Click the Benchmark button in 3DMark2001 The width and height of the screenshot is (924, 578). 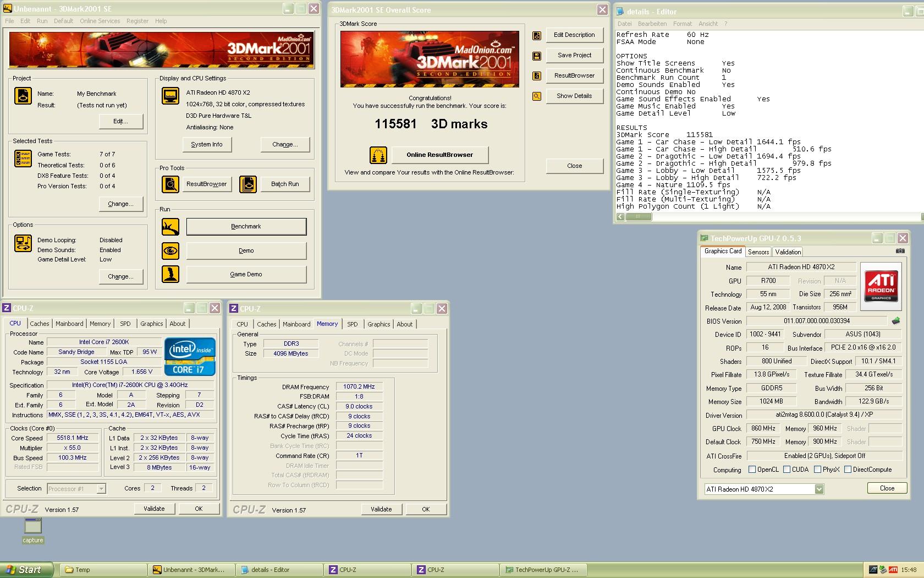[246, 226]
